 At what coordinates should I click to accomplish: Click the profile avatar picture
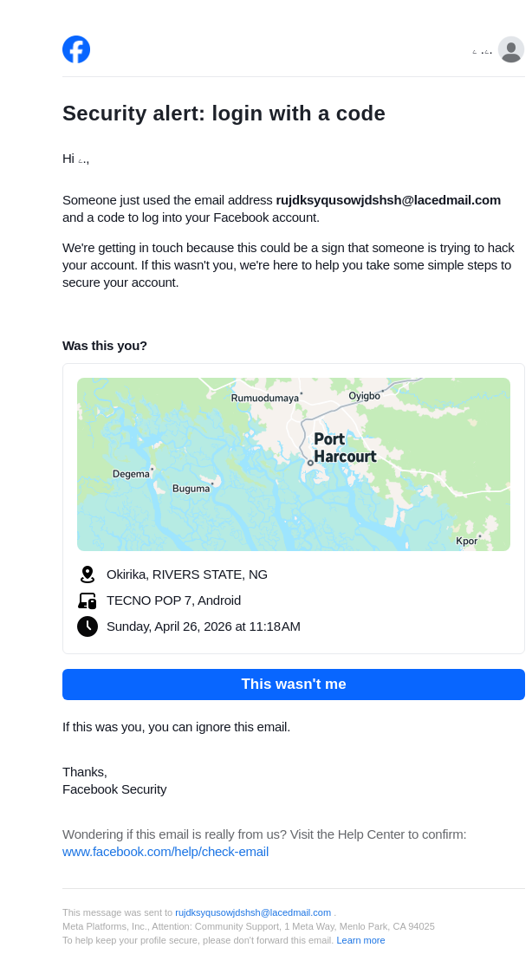[511, 49]
